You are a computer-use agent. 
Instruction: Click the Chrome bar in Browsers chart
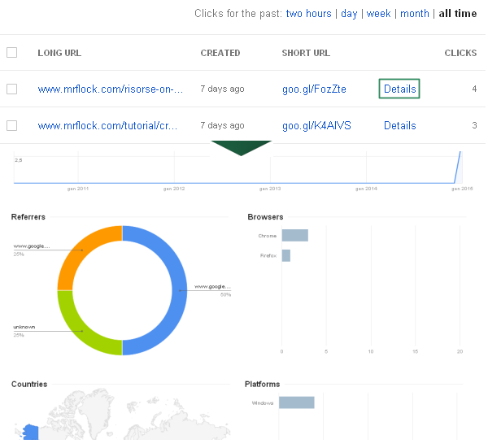click(x=294, y=236)
